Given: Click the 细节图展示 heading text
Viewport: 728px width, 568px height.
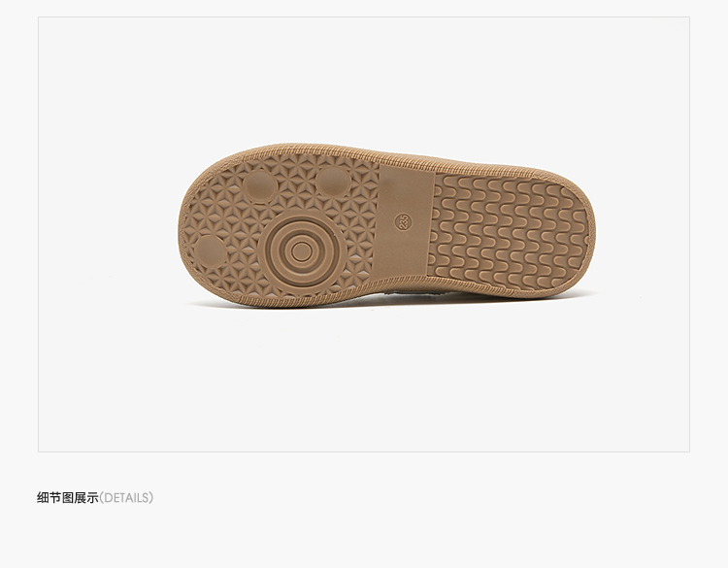Looking at the screenshot, I should pyautogui.click(x=68, y=498).
